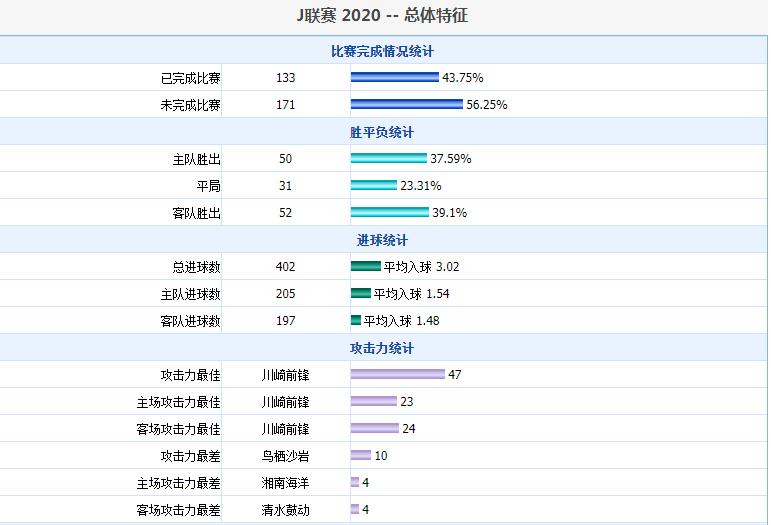771x525 pixels.
Task: Click the '主场攻击力最佳' row label
Action: (x=178, y=402)
